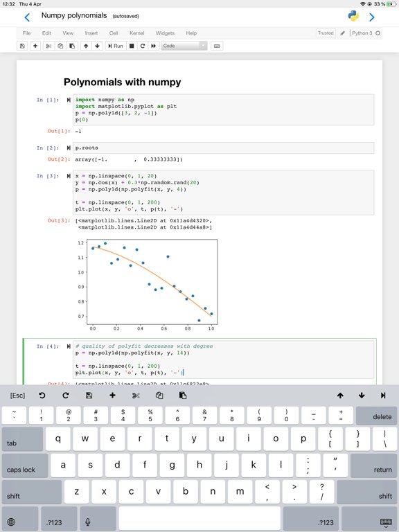
Task: Go forward using the blue right chevron
Action: click(371, 17)
